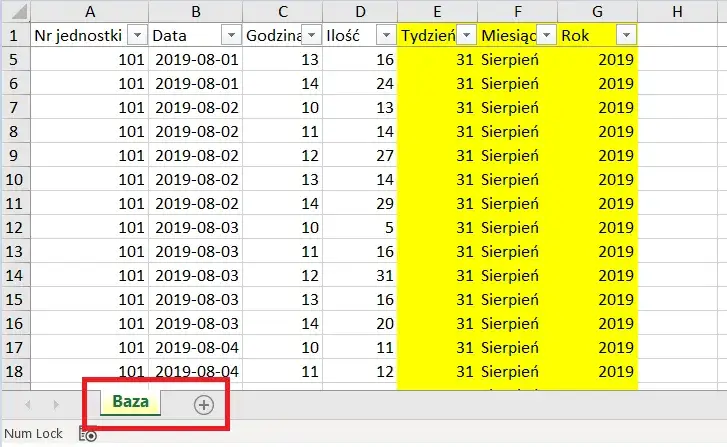Open the Nr jednostki filter dropdown
The width and height of the screenshot is (727, 447).
[138, 35]
